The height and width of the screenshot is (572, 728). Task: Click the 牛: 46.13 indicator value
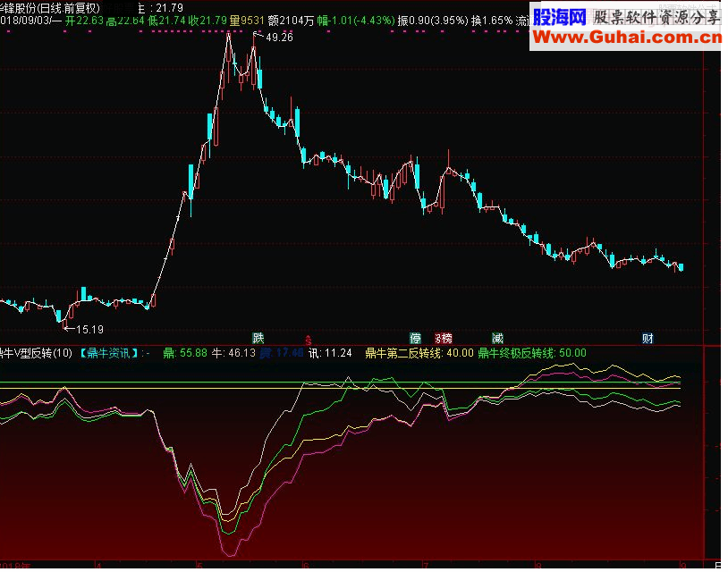pos(233,353)
